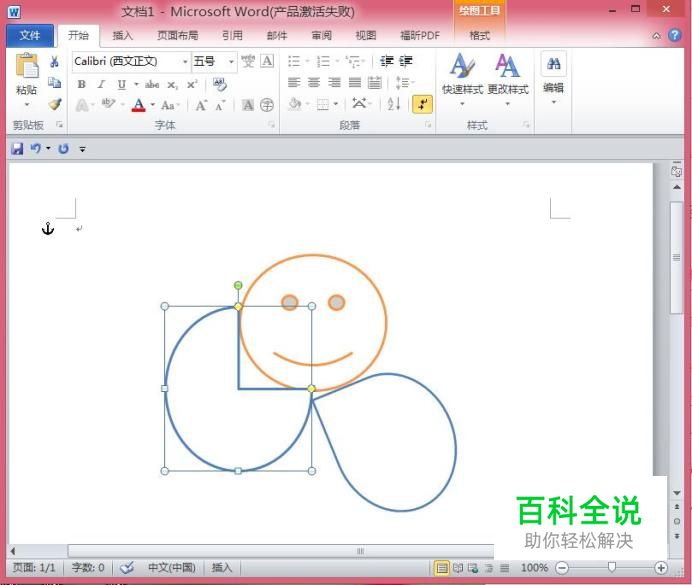Image resolution: width=692 pixels, height=585 pixels.
Task: Click the Paste clipboard icon
Action: (x=26, y=67)
